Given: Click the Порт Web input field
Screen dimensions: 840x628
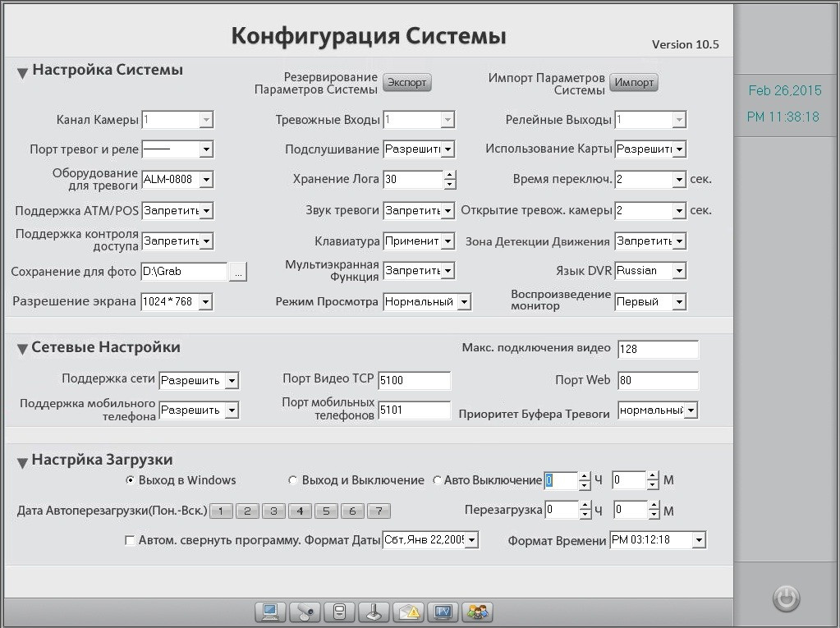Looking at the screenshot, I should point(657,381).
